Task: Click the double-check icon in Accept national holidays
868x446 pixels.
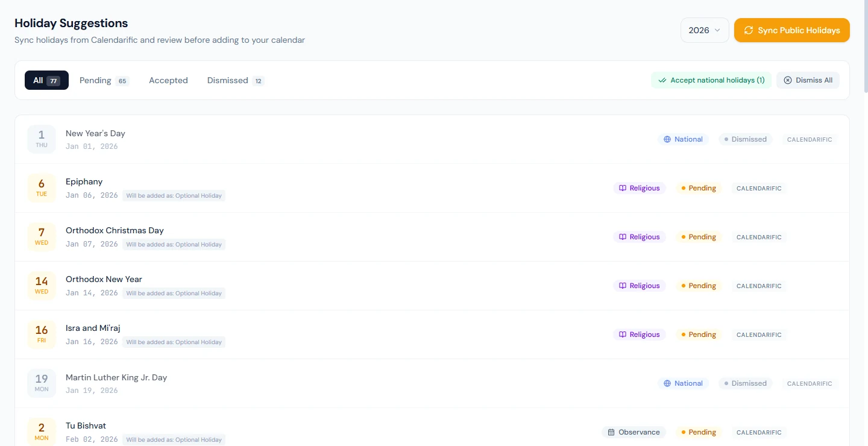Action: [662, 80]
